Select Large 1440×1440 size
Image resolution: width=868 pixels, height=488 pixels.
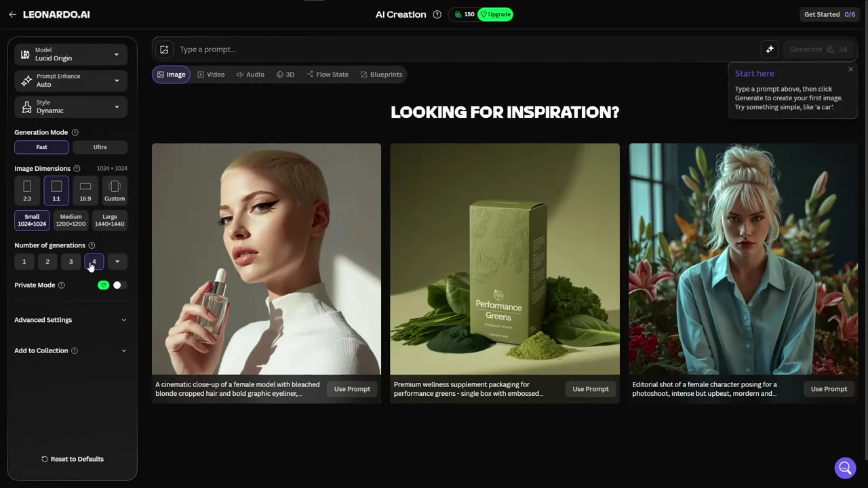coord(110,220)
